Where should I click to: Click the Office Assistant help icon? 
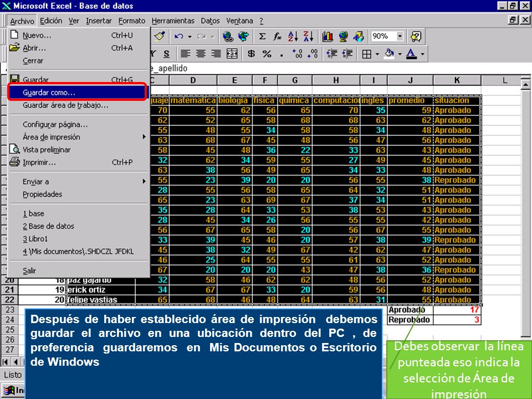416,37
